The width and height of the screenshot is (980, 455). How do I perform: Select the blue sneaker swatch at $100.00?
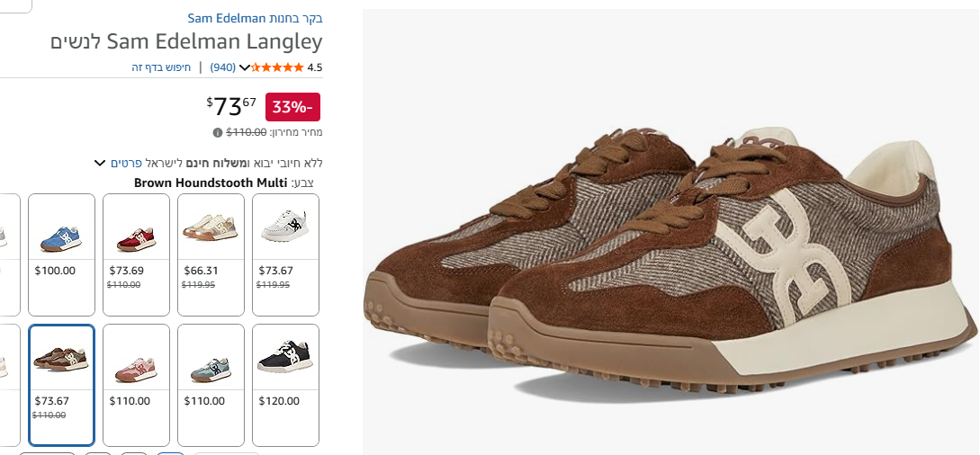click(61, 254)
